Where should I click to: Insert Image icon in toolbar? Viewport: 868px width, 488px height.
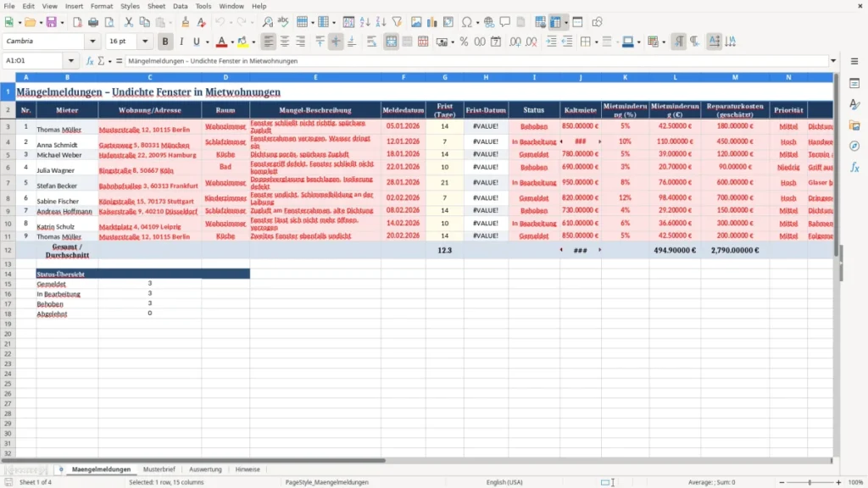[416, 22]
